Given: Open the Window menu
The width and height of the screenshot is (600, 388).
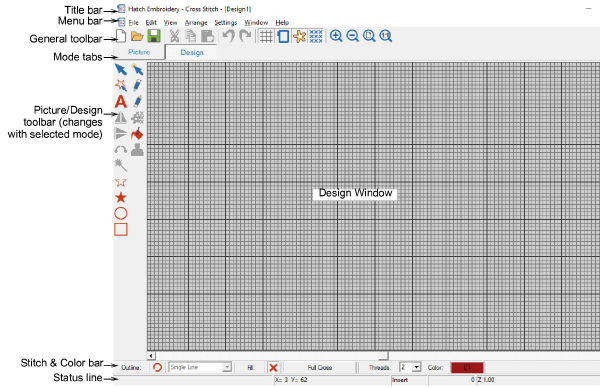Looking at the screenshot, I should click(x=256, y=23).
